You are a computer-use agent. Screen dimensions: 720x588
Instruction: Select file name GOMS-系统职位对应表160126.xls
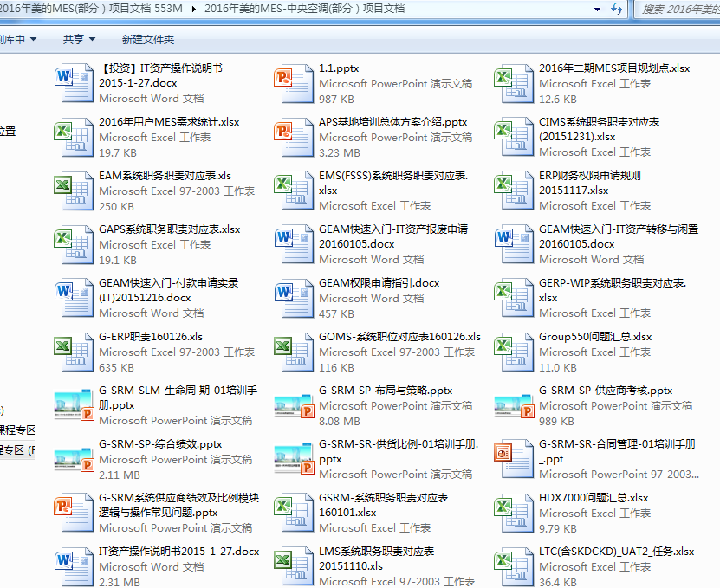[x=400, y=337]
